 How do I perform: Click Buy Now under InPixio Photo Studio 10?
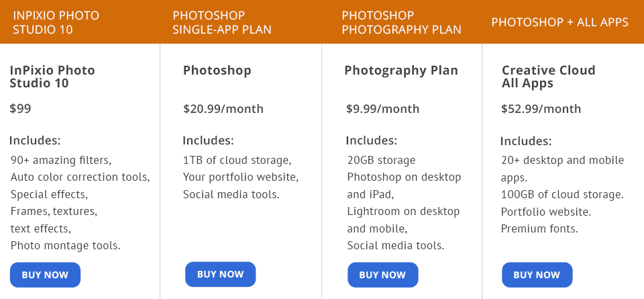click(45, 275)
